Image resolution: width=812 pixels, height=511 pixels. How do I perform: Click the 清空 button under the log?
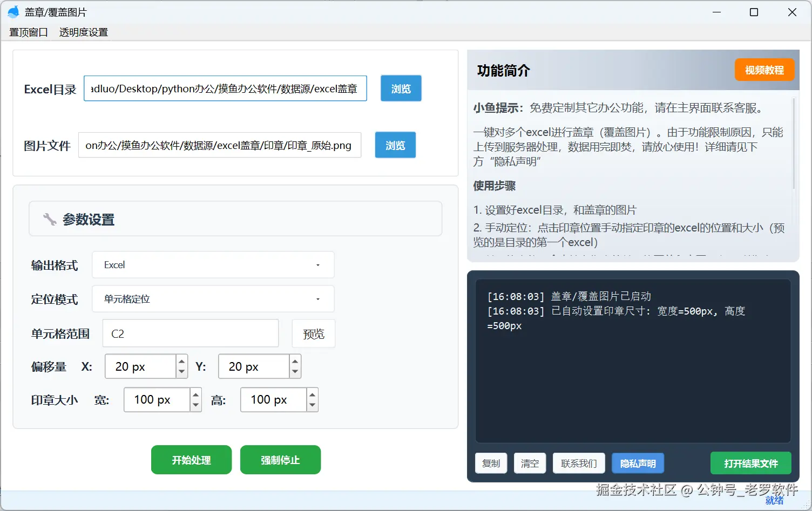click(x=530, y=463)
